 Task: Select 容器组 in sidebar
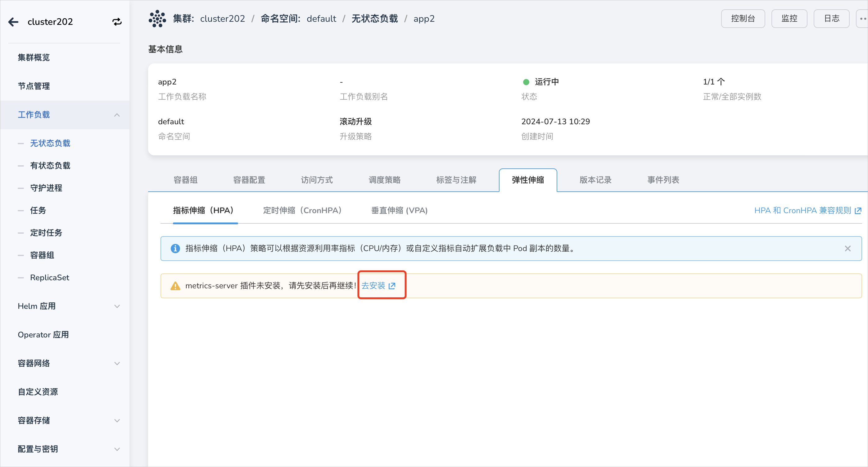[x=42, y=255]
